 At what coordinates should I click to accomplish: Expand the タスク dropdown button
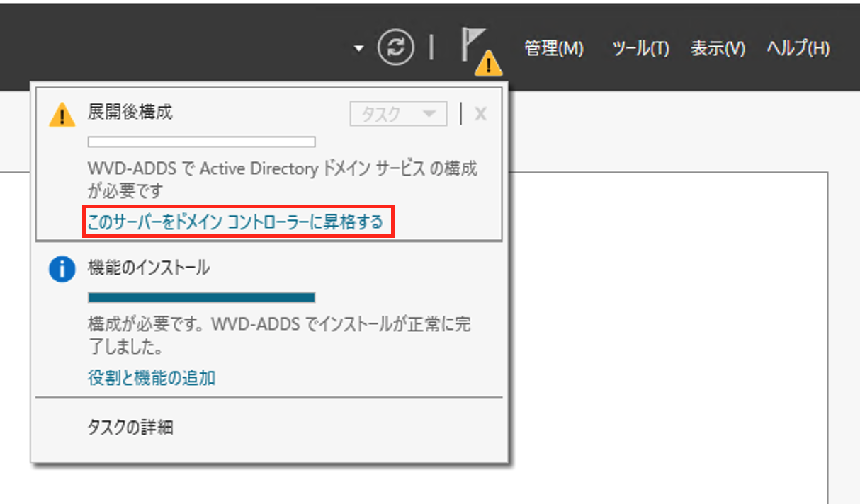pyautogui.click(x=399, y=114)
